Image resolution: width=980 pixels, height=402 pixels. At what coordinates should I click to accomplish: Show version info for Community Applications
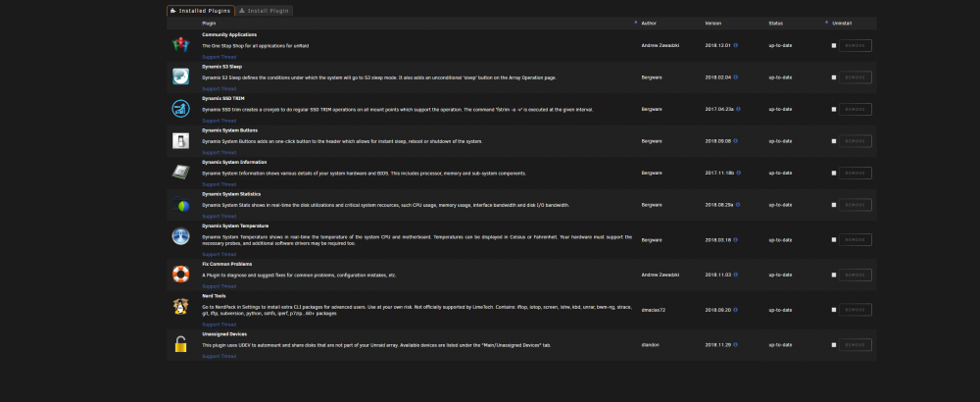coord(736,45)
